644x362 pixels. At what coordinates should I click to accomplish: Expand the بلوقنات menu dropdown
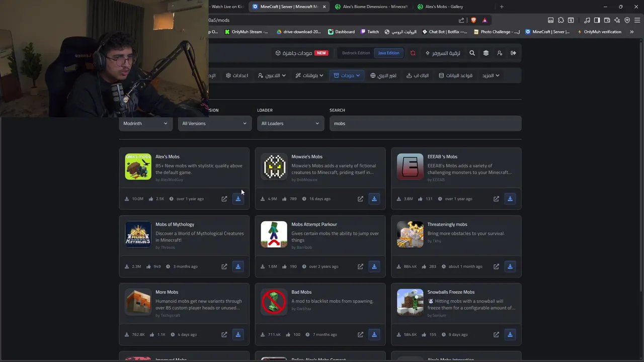click(x=309, y=75)
